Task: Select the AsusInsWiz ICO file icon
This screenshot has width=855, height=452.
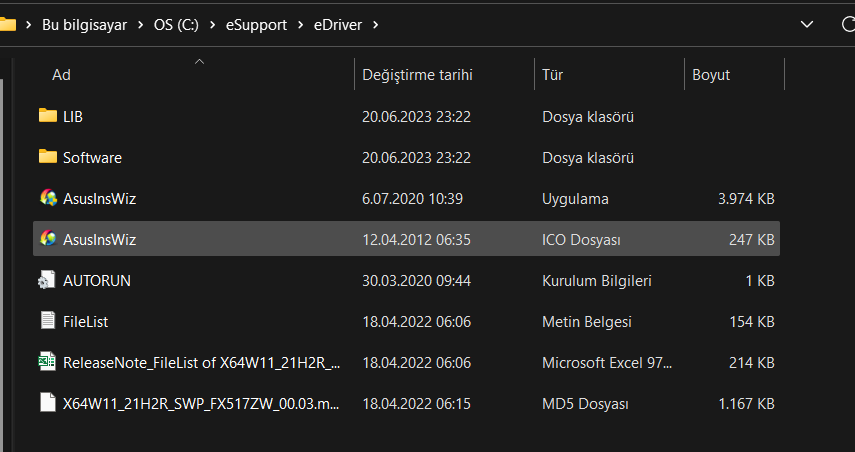Action: pyautogui.click(x=48, y=238)
